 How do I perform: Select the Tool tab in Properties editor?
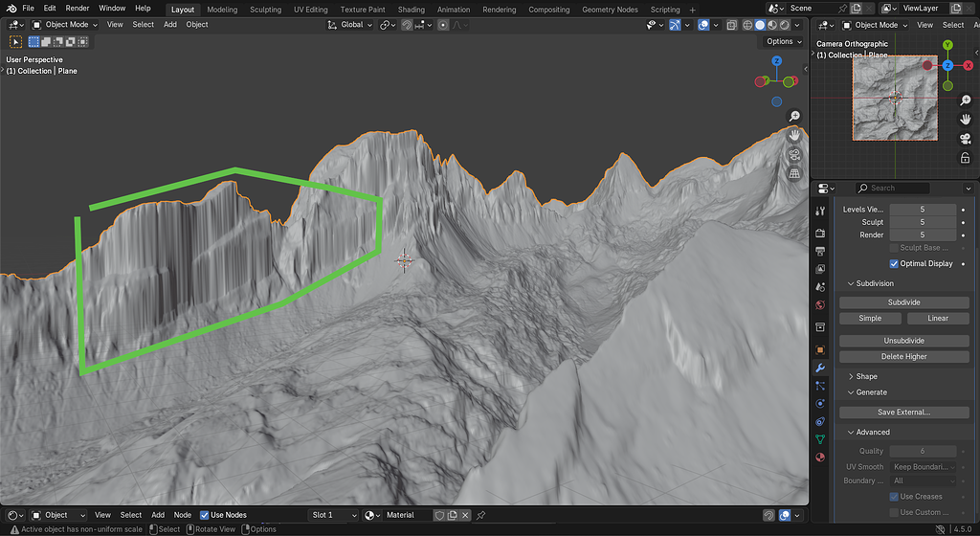point(820,212)
